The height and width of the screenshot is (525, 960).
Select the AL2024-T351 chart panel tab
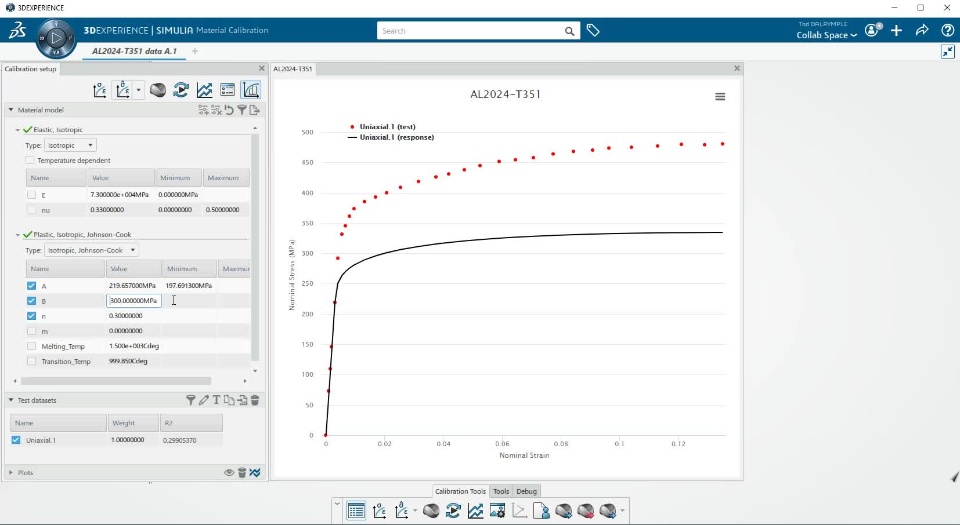[x=293, y=69]
